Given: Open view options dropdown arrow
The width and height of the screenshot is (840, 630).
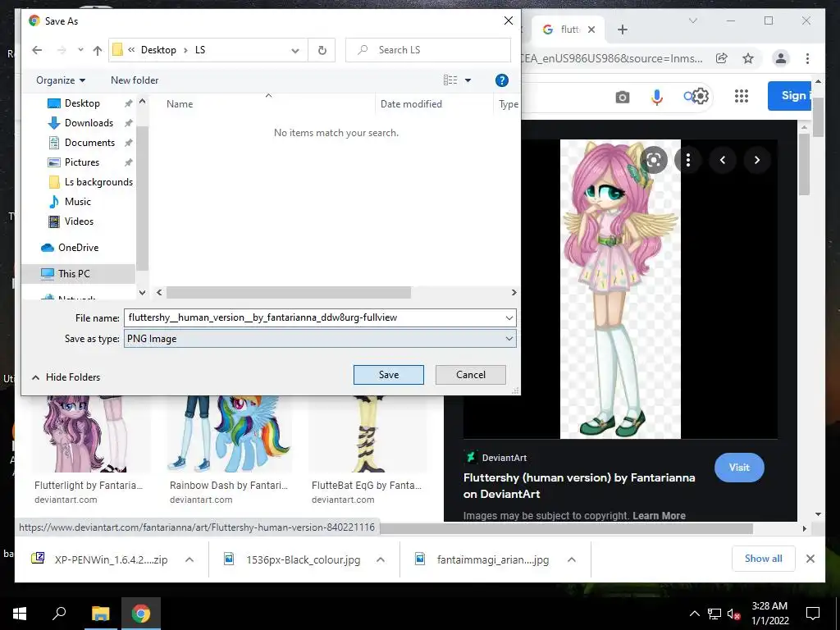Looking at the screenshot, I should point(468,80).
